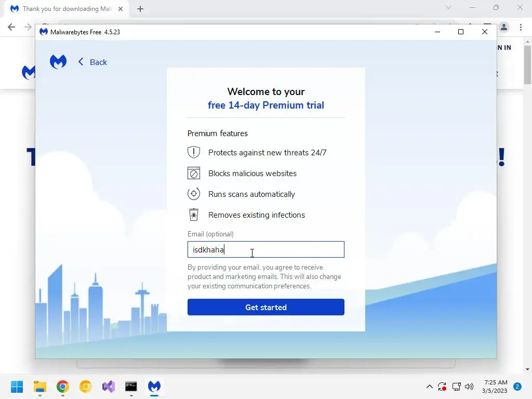Open the network status tray icon
The height and width of the screenshot is (399, 532).
tap(456, 387)
